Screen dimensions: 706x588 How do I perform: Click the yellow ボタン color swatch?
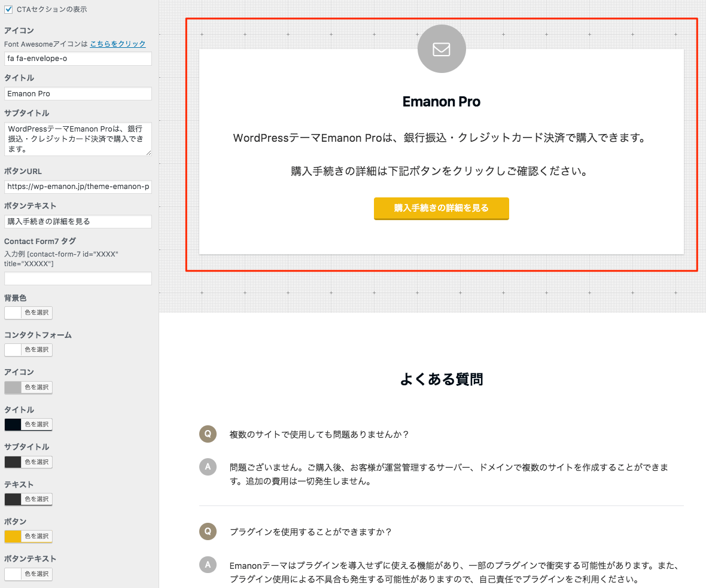(x=13, y=537)
